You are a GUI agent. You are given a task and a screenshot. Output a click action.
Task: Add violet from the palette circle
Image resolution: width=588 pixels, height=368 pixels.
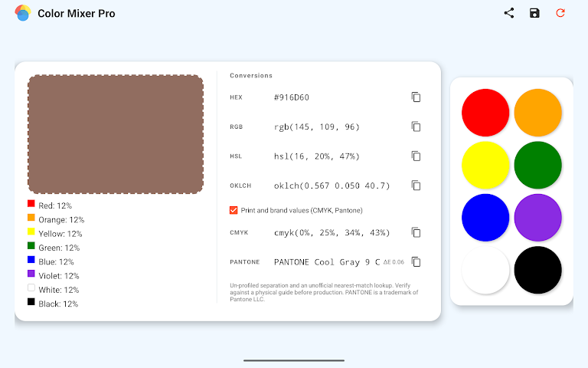[537, 218]
